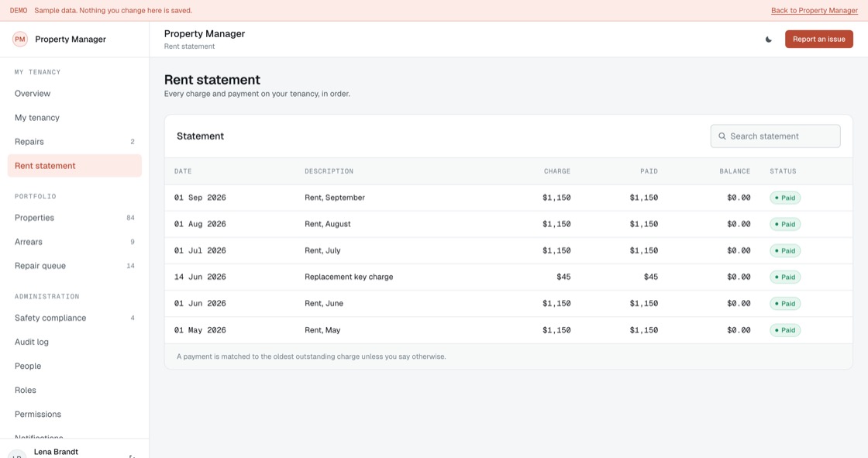Screen dimensions: 868x458
Task: Focus the Search statement field
Action: click(x=775, y=136)
